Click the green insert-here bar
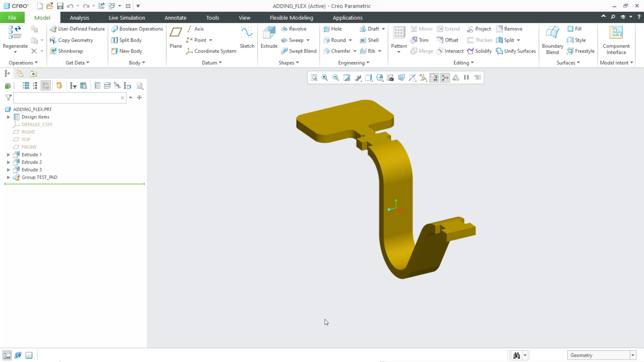Image resolution: width=644 pixels, height=362 pixels. pos(74,184)
